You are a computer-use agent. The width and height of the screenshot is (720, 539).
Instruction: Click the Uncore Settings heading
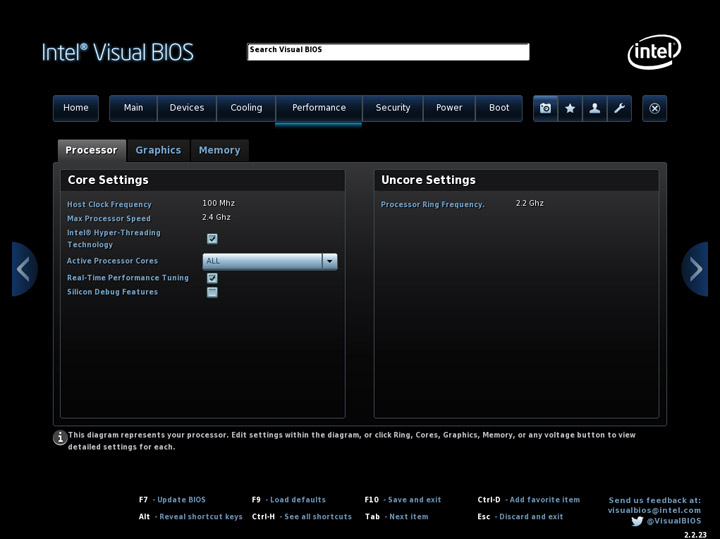(428, 180)
